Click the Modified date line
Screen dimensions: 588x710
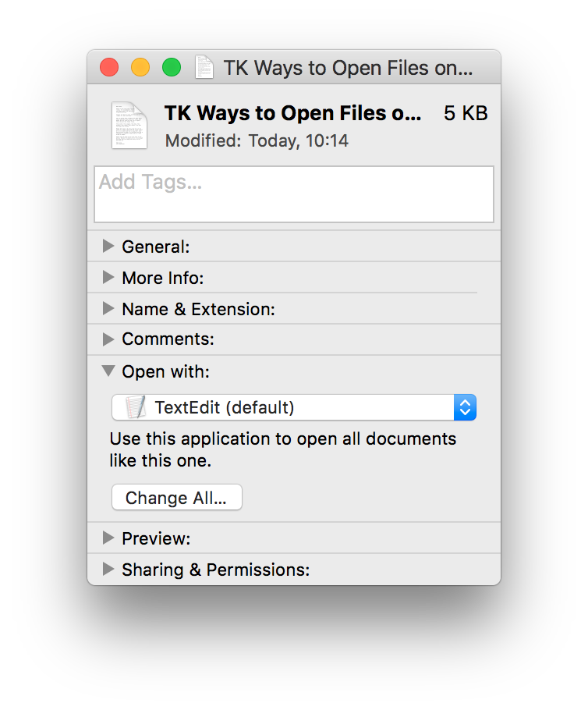(257, 141)
